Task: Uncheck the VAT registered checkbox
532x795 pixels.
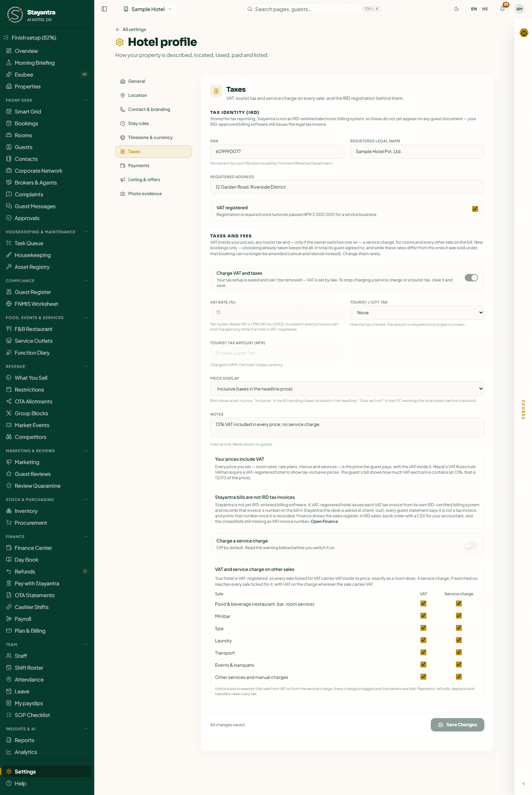Action: click(x=475, y=209)
